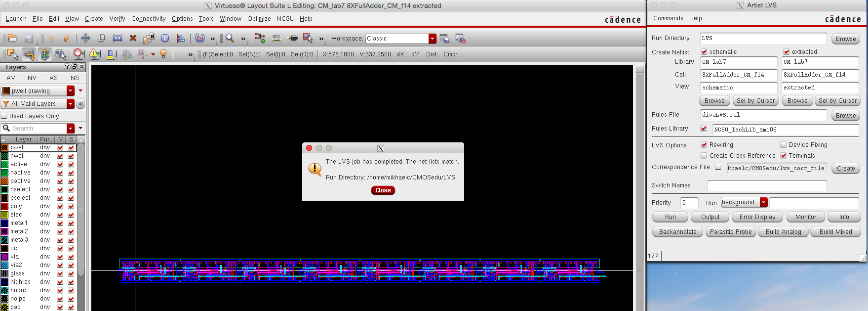The height and width of the screenshot is (311, 868).
Task: Toggle schematic Create Netlist checkbox
Action: tap(704, 52)
